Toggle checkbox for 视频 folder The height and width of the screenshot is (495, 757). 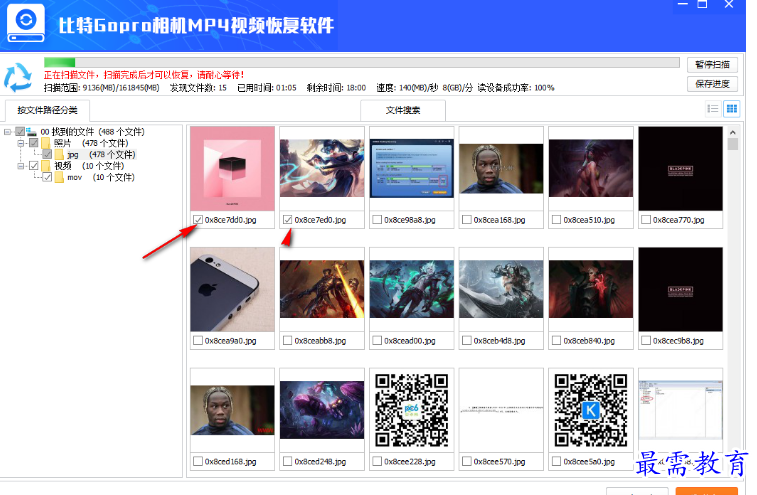33,166
